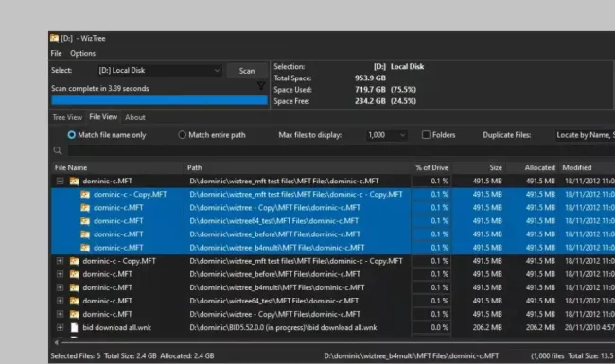Click the file list horizontal scrollbar track
Screen dimensions: 615x364
click(x=338, y=343)
